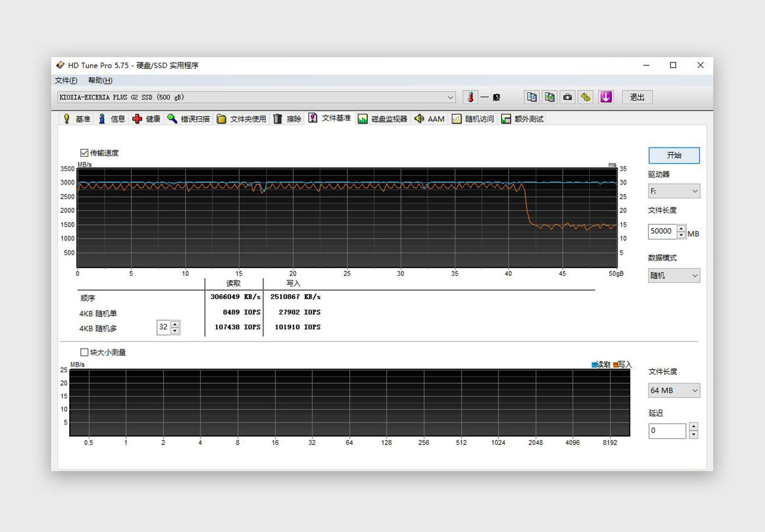Click the copy text to clipboard icon
This screenshot has height=532, width=765.
pyautogui.click(x=532, y=97)
